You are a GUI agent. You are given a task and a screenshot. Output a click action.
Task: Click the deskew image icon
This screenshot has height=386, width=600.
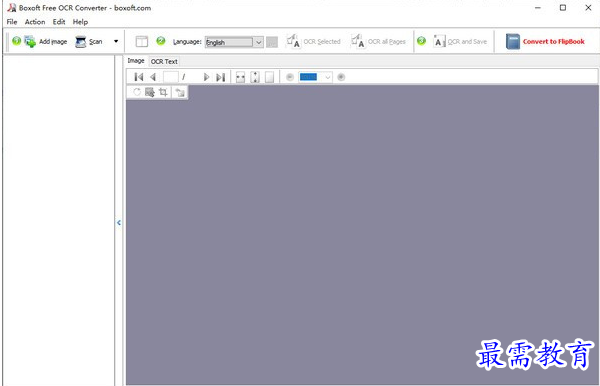(150, 92)
